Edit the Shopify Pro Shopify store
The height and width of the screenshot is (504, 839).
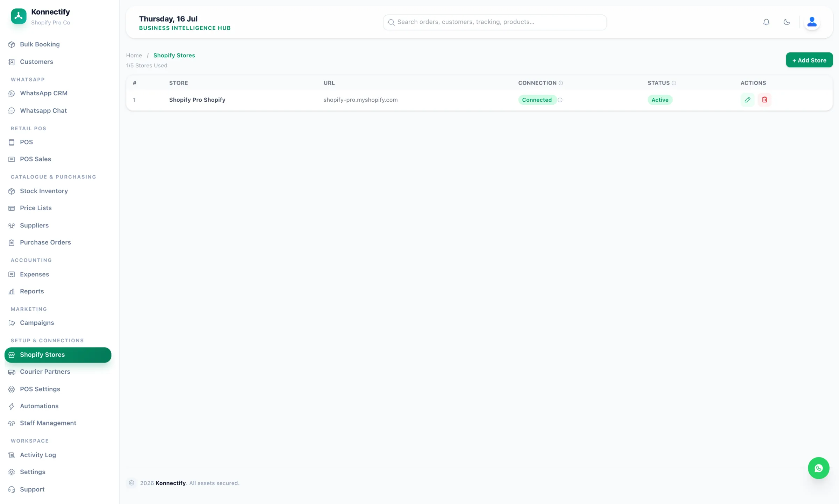[x=747, y=100]
